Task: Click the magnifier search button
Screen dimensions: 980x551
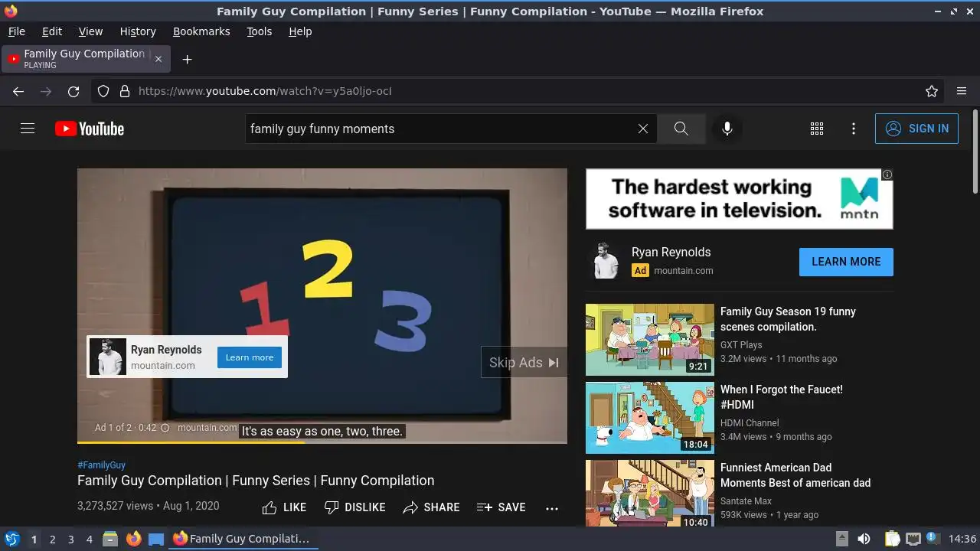Action: pyautogui.click(x=681, y=129)
